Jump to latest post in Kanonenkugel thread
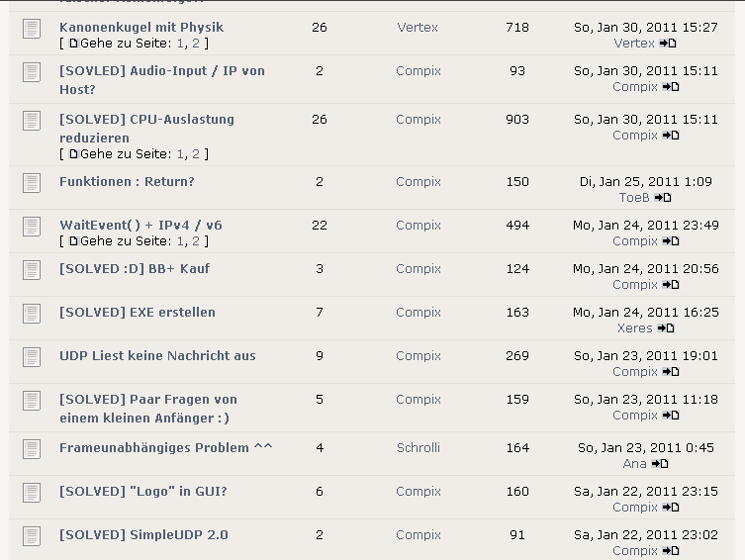The image size is (745, 560). point(670,44)
